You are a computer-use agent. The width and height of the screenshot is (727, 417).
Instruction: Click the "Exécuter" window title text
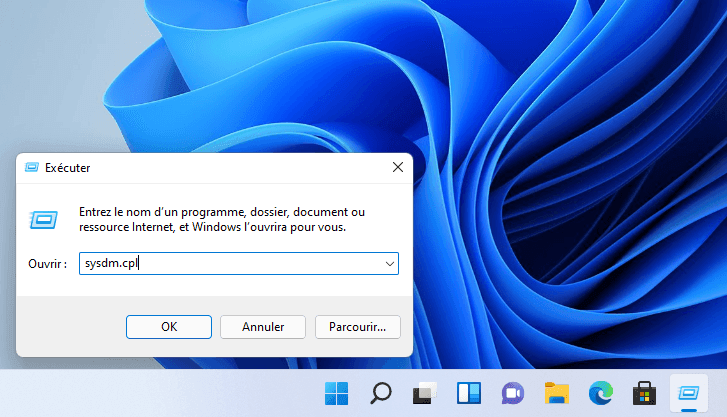coord(68,167)
